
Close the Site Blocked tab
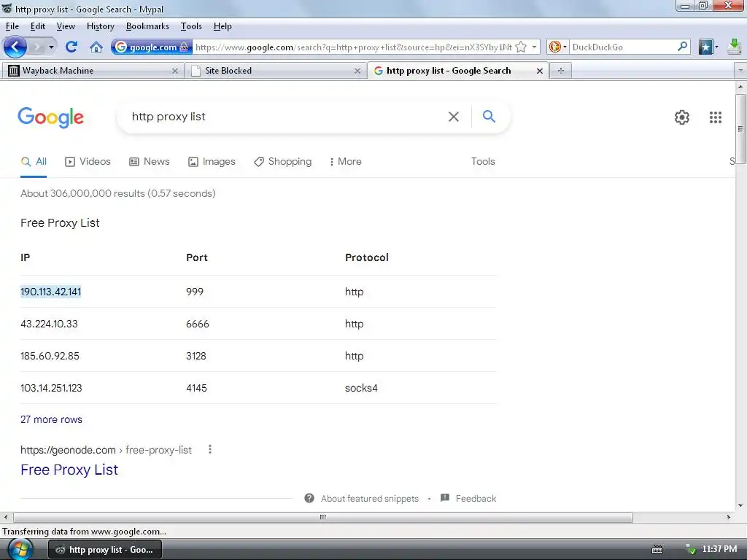(357, 71)
